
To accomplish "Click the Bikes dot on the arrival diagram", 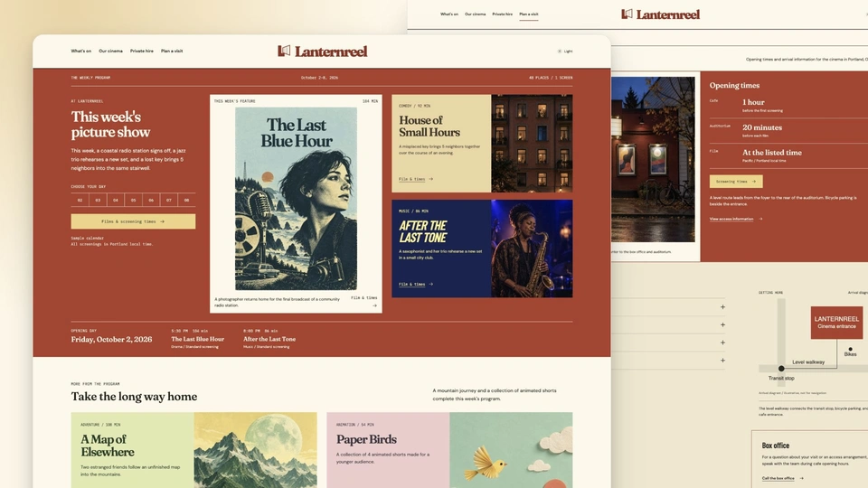I will tap(850, 349).
